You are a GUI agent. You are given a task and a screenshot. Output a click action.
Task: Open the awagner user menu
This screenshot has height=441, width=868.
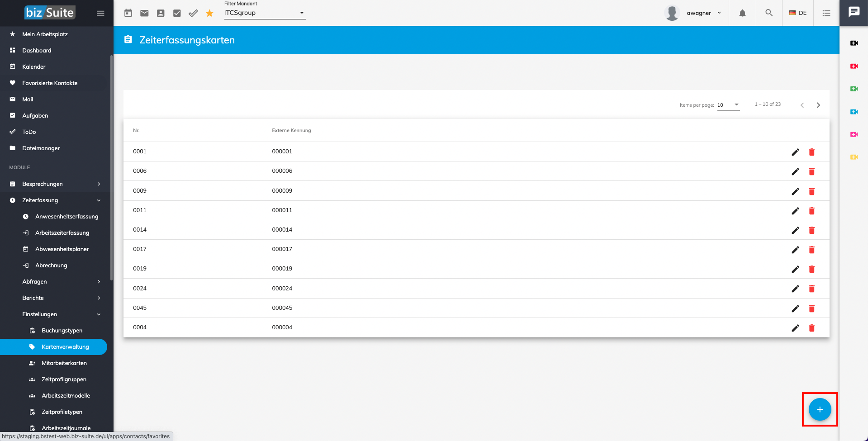[x=699, y=13]
